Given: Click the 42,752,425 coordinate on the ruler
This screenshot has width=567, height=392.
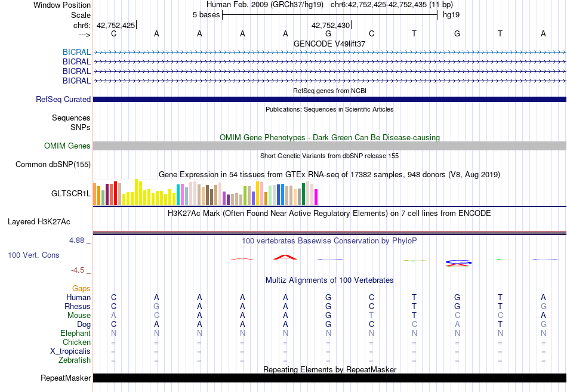Looking at the screenshot, I should (116, 25).
